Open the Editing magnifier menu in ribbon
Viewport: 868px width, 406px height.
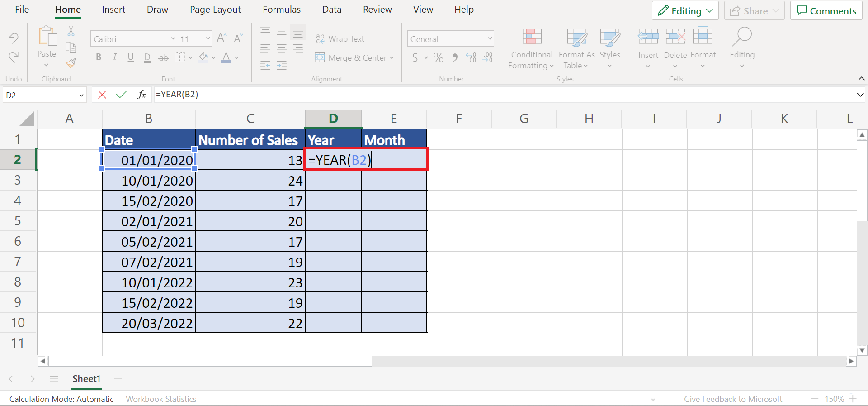tap(742, 48)
